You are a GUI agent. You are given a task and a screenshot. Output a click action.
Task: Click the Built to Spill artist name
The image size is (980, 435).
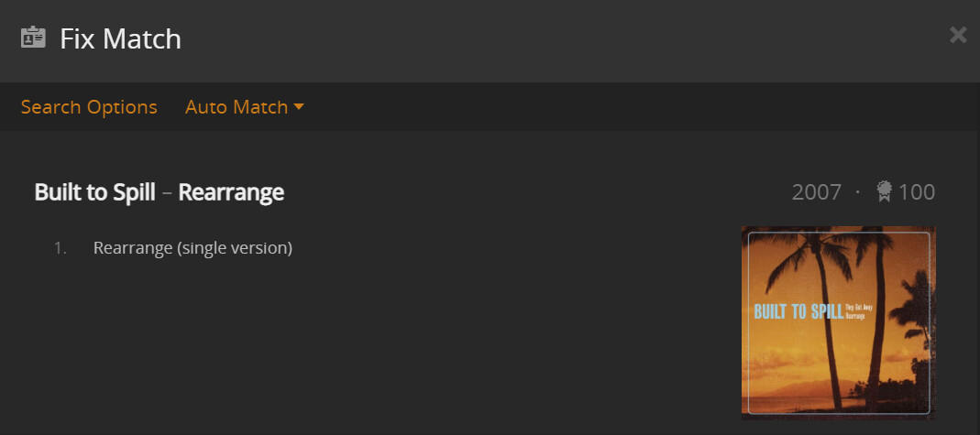(96, 192)
